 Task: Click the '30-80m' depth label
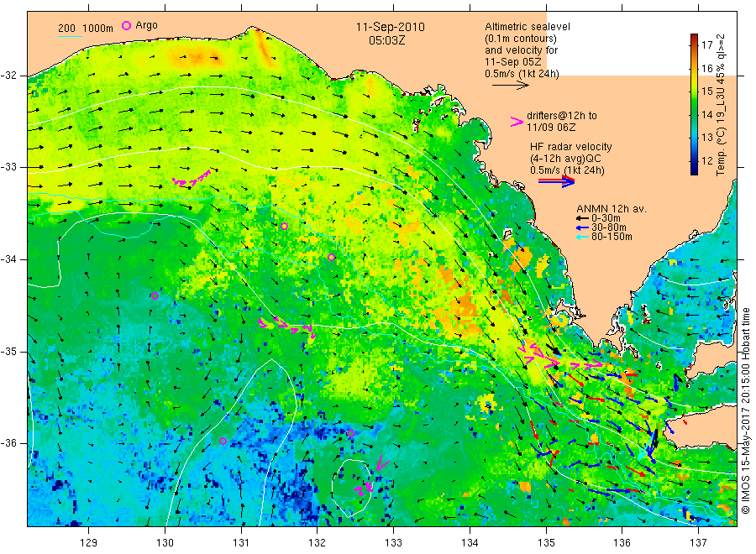(x=609, y=227)
